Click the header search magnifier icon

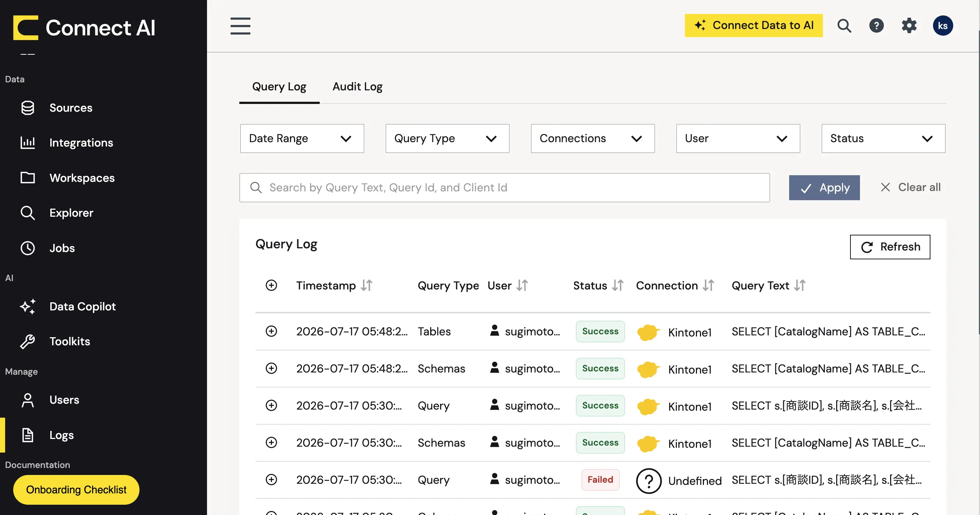click(844, 25)
